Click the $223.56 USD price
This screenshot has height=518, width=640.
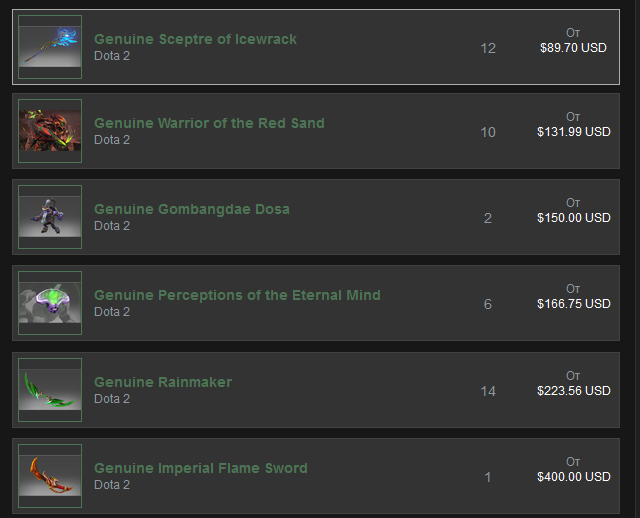(573, 391)
